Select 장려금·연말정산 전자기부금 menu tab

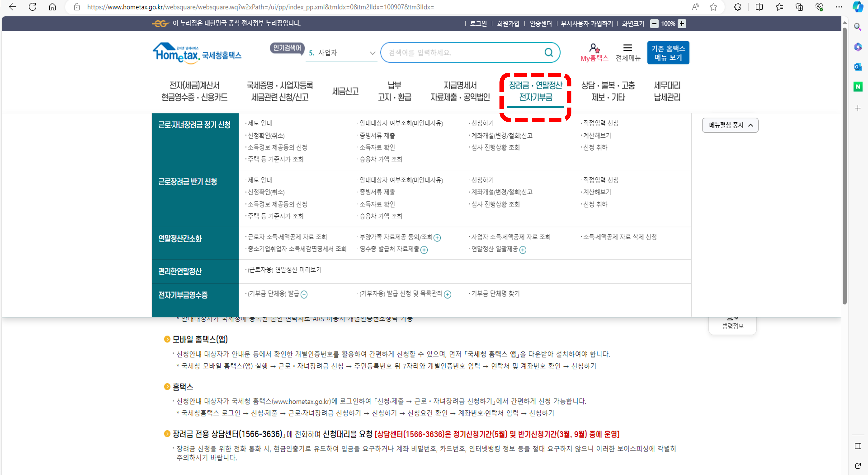535,91
